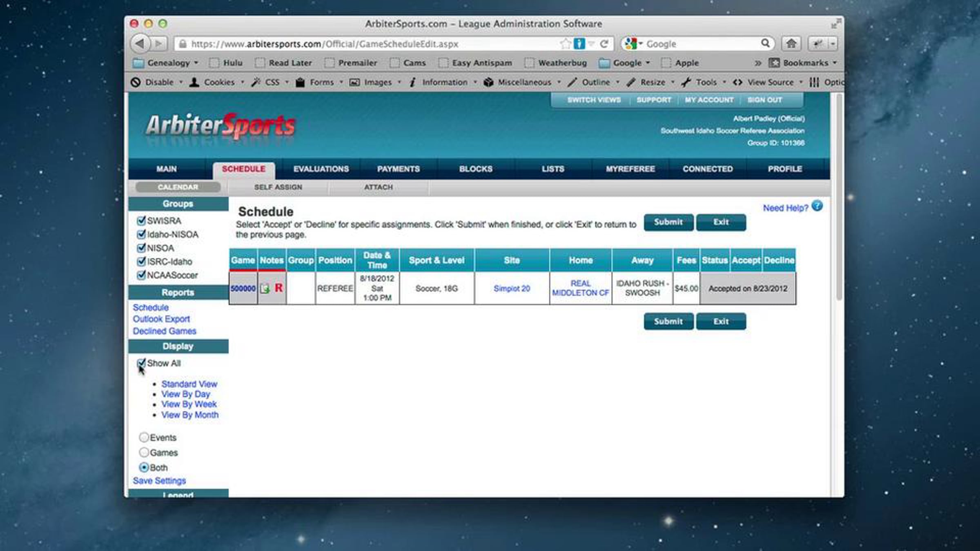Open the Outlook Export report link
This screenshot has width=980, height=551.
161,319
